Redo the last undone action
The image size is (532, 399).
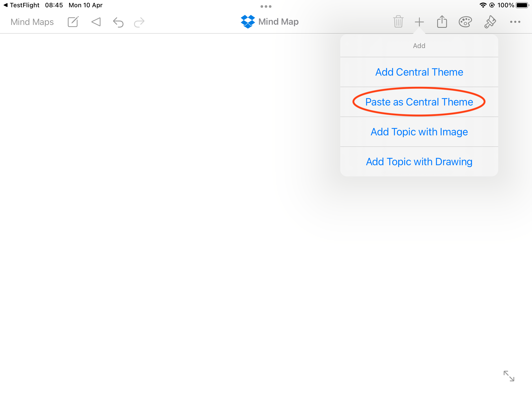(139, 22)
